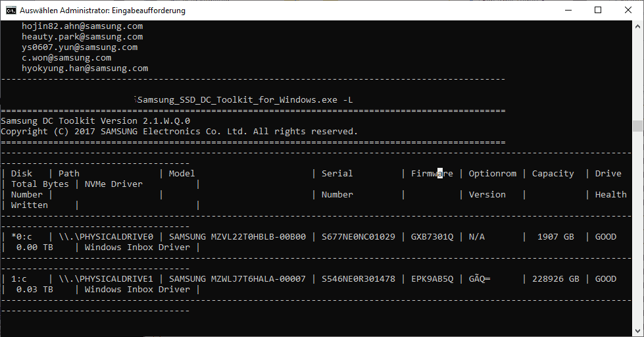Click firmware GXB7301Q

pyautogui.click(x=432, y=237)
